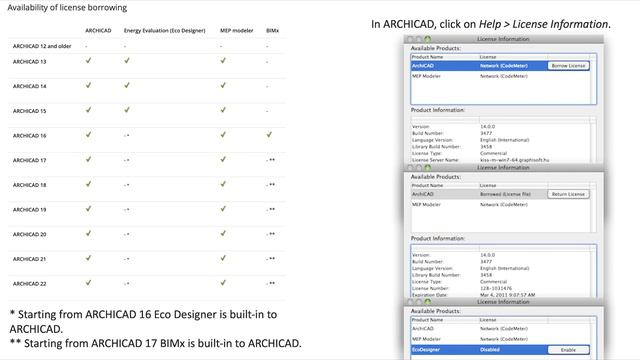The width and height of the screenshot is (640, 360).
Task: Click the 'MEP modeler' column header
Action: 237,31
